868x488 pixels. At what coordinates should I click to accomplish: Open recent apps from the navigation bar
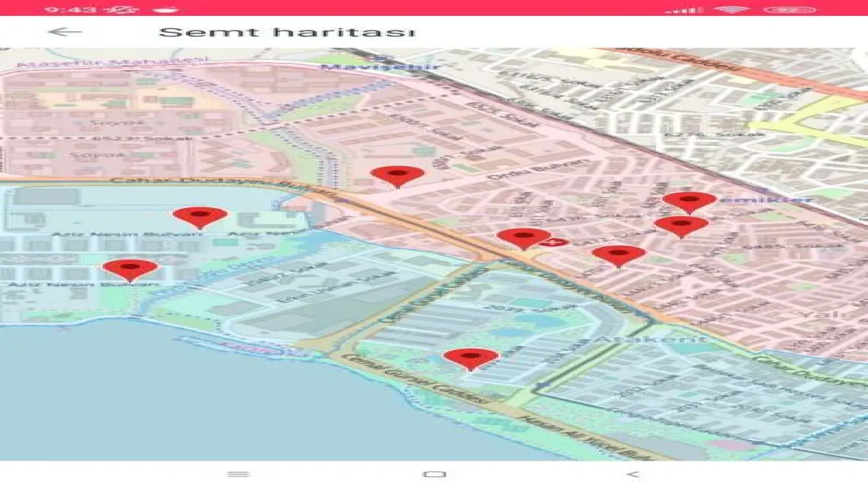click(x=238, y=474)
